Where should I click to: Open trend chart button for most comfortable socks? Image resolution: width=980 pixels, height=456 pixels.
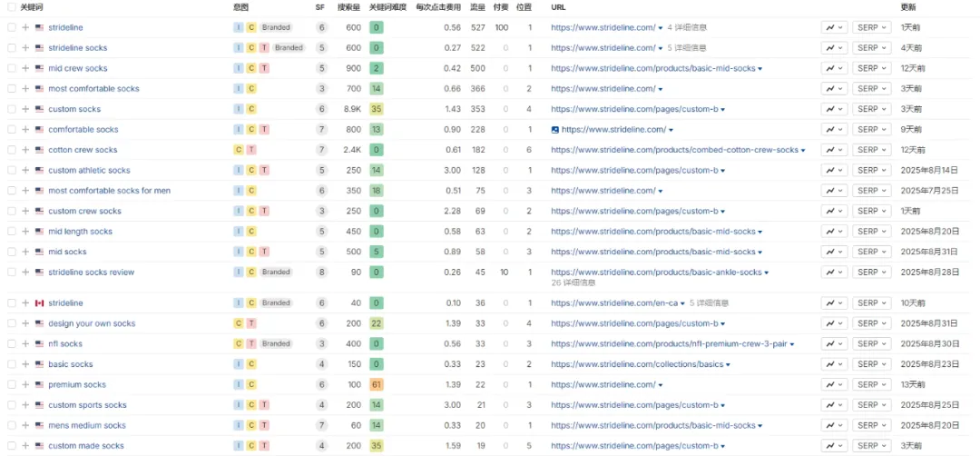[x=835, y=89]
